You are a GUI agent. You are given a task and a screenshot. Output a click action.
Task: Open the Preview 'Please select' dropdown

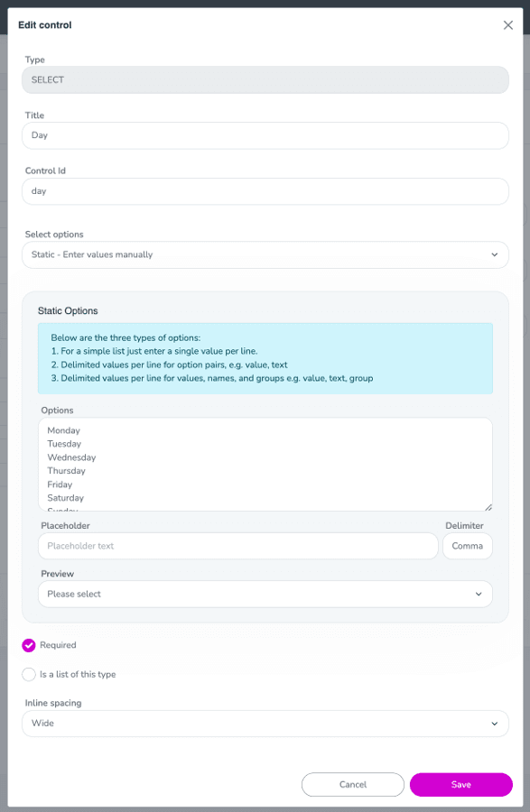[x=265, y=594]
